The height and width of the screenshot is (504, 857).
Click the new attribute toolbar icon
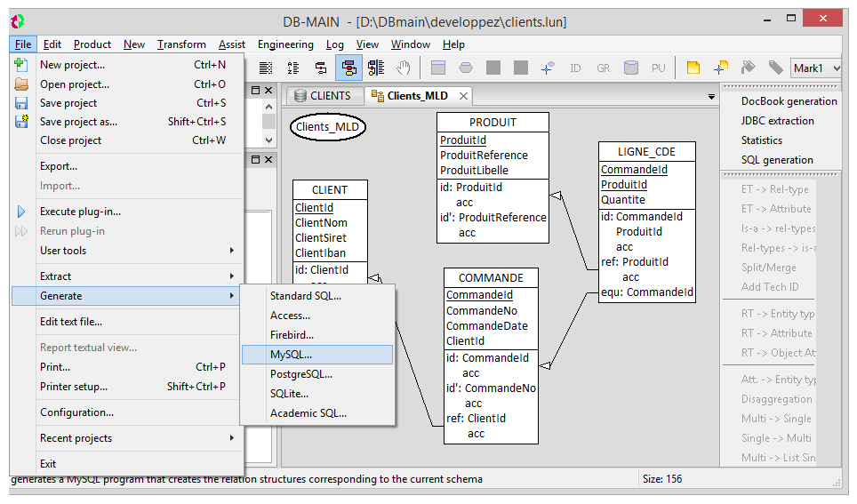pyautogui.click(x=548, y=68)
